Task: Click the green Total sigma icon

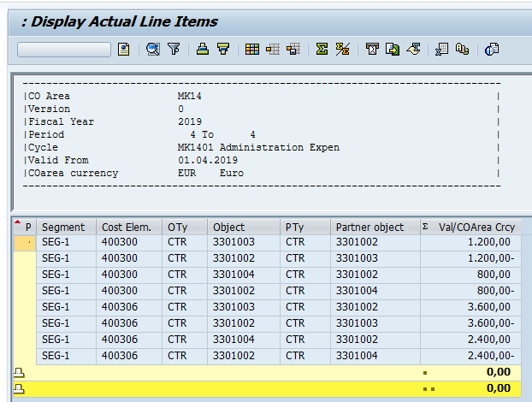Action: [322, 50]
